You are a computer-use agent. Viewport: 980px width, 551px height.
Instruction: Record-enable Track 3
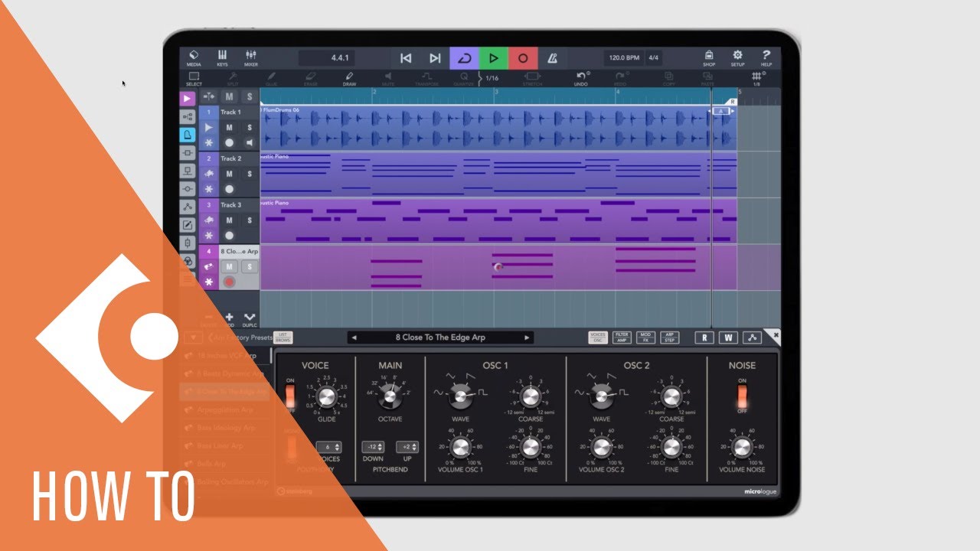[229, 236]
